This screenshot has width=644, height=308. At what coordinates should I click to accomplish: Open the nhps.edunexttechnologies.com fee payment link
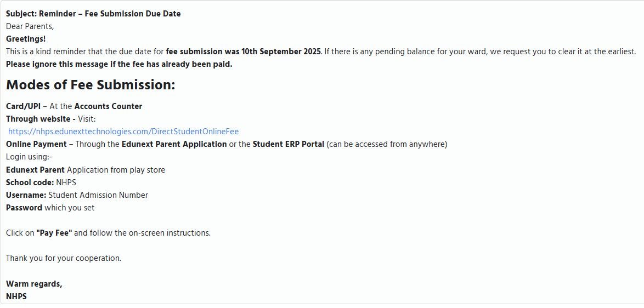[x=123, y=132]
